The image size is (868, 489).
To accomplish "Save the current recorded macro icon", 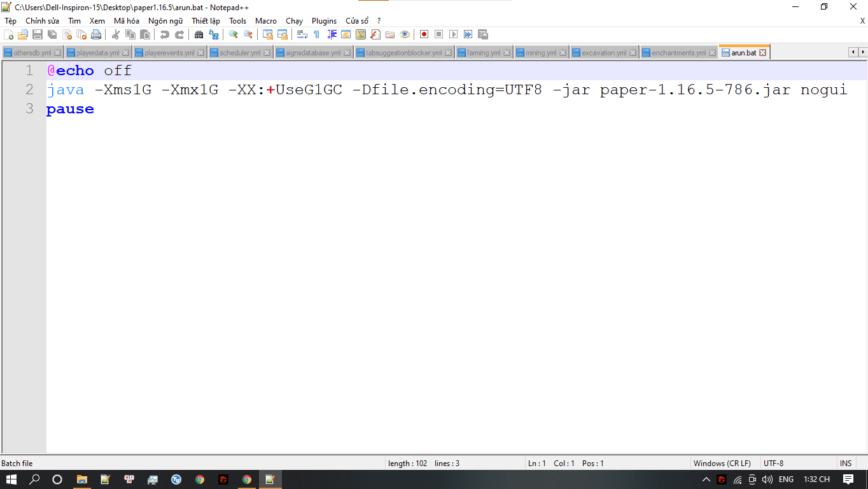I will coord(483,34).
